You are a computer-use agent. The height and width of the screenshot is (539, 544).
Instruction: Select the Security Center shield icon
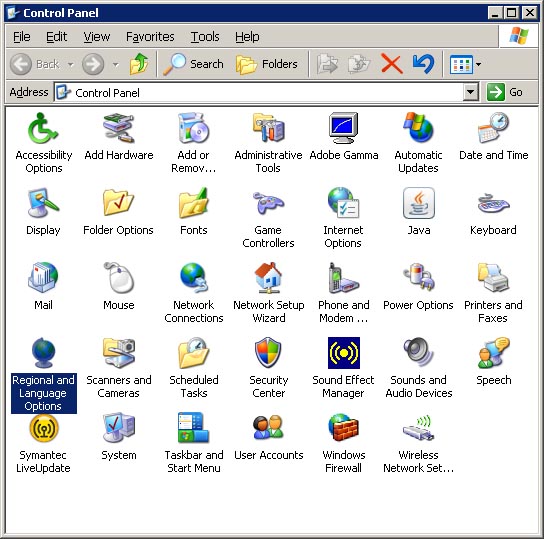(x=268, y=353)
